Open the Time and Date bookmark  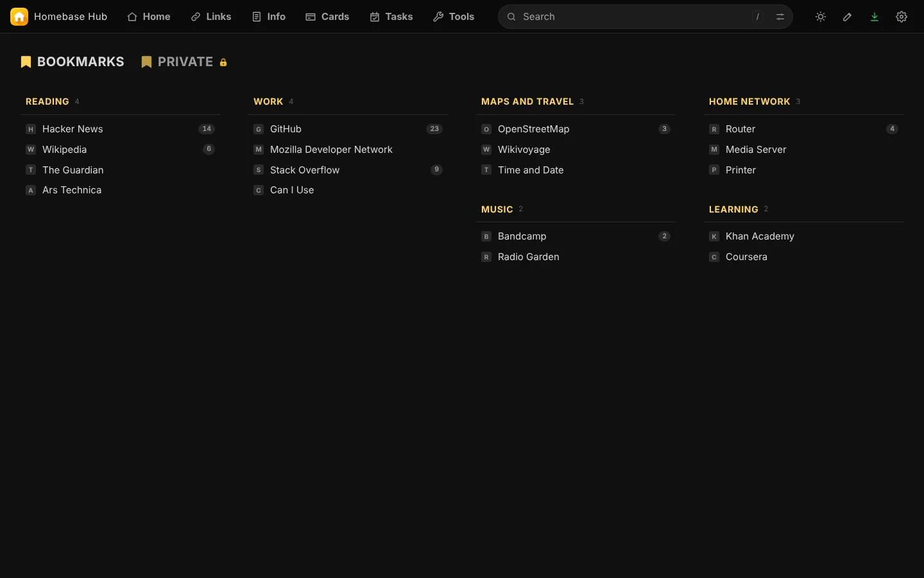576,170
